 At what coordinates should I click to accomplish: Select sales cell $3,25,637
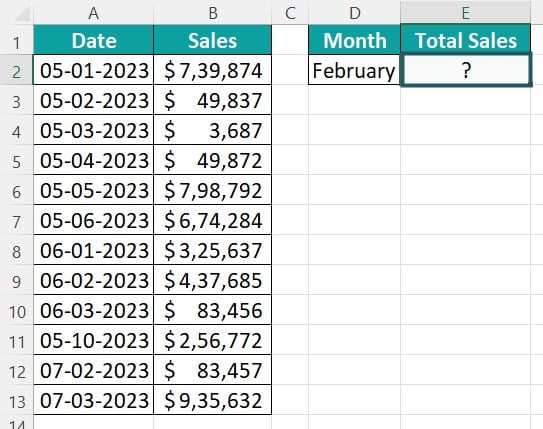(213, 250)
